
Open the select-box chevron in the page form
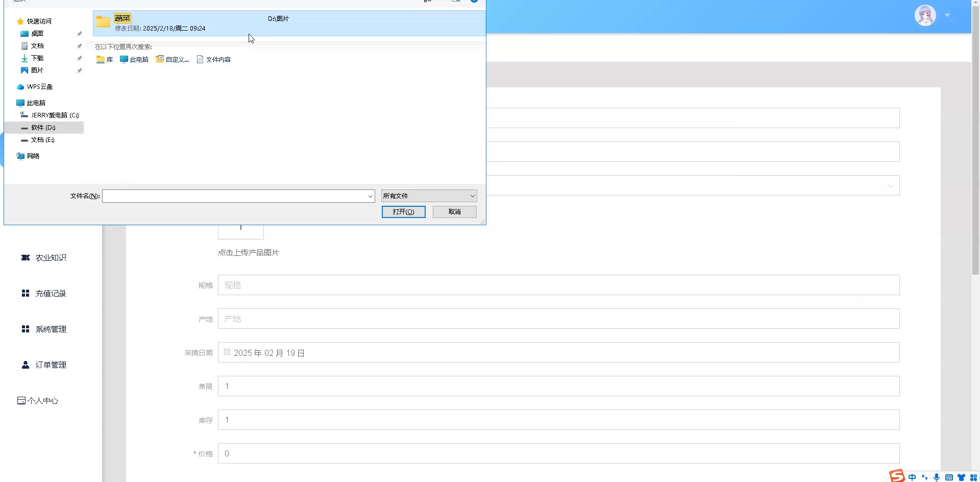[x=891, y=186]
